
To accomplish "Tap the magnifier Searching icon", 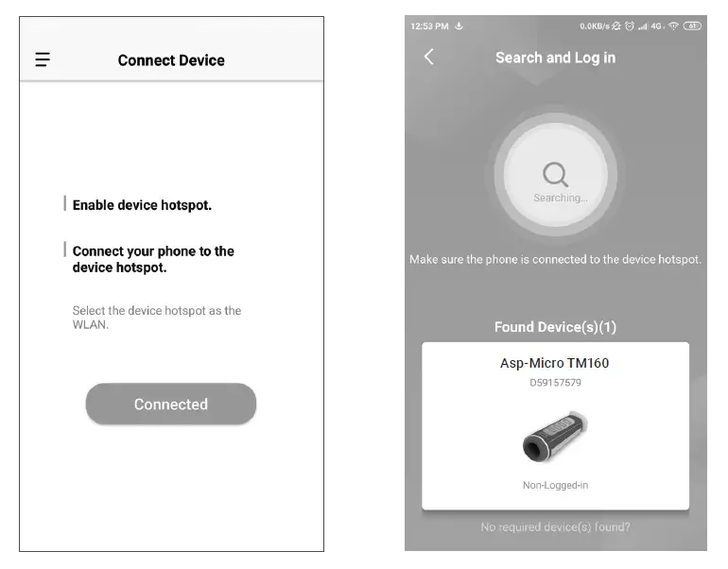I will tap(555, 175).
